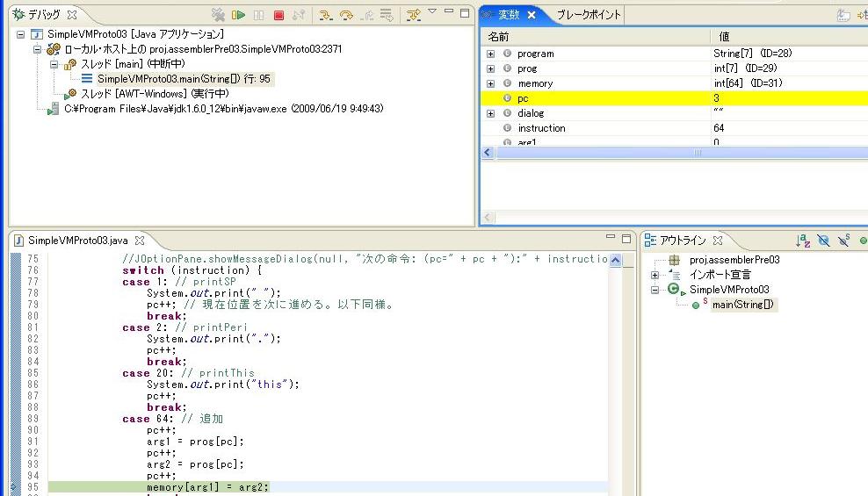
Task: Click the red Terminate button
Action: tap(278, 15)
